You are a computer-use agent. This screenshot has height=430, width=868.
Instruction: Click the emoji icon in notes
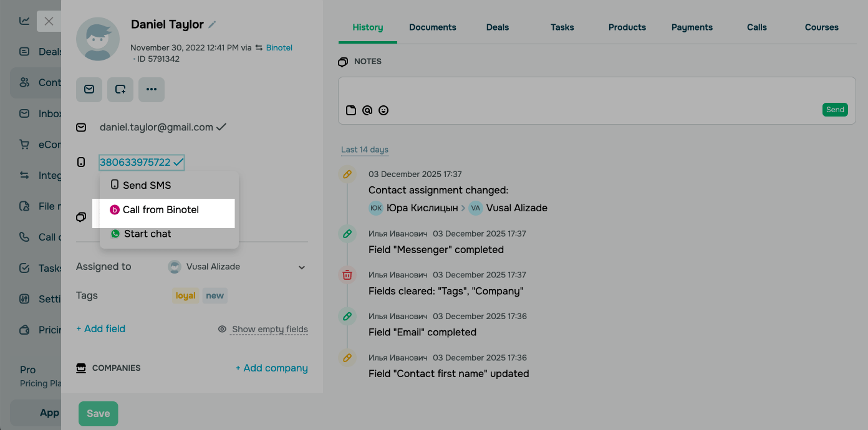(383, 110)
